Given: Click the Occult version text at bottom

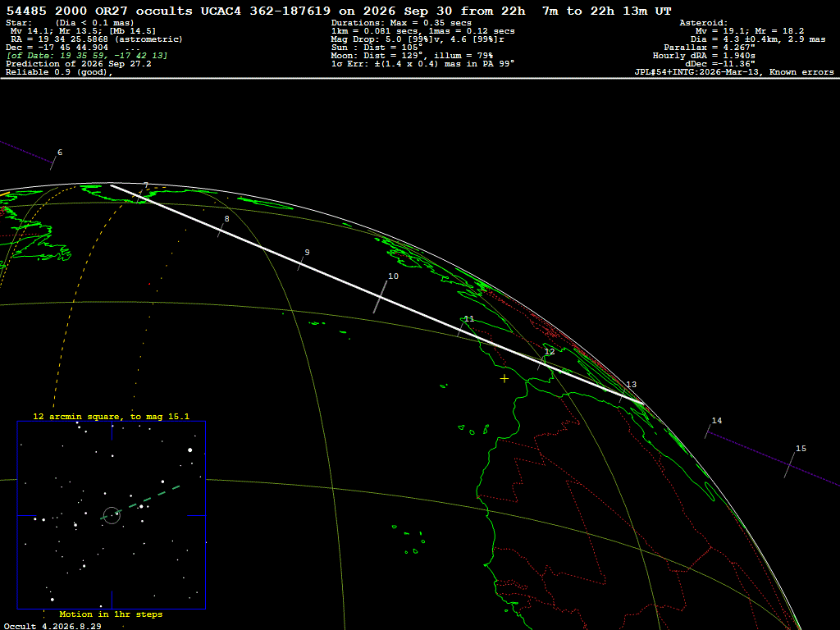Looking at the screenshot, I should [52, 626].
